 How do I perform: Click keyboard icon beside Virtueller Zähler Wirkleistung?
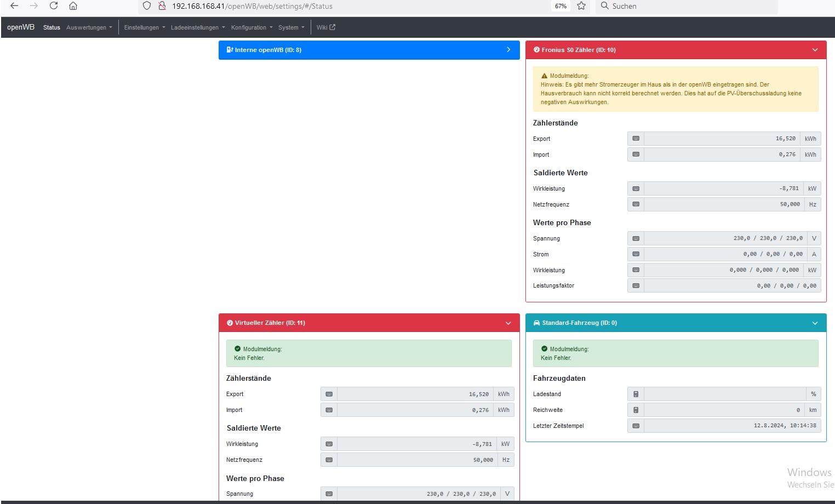click(329, 444)
